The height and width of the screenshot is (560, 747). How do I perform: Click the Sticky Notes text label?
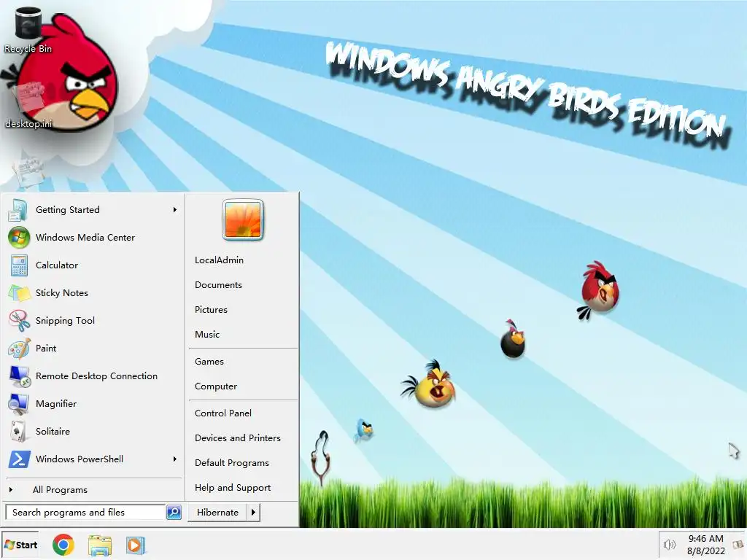click(62, 293)
